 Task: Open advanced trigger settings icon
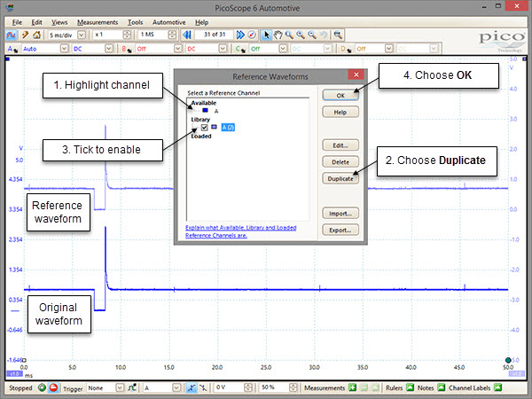[132, 387]
